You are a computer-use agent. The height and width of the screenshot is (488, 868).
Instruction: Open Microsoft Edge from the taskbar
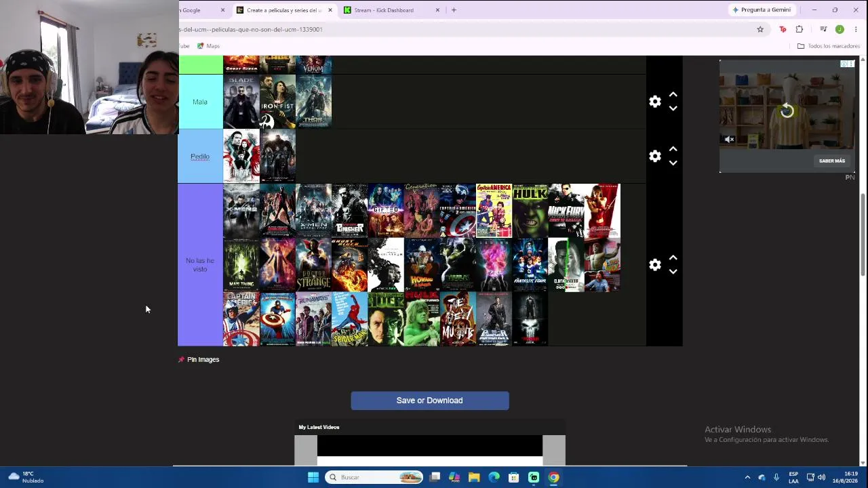494,477
